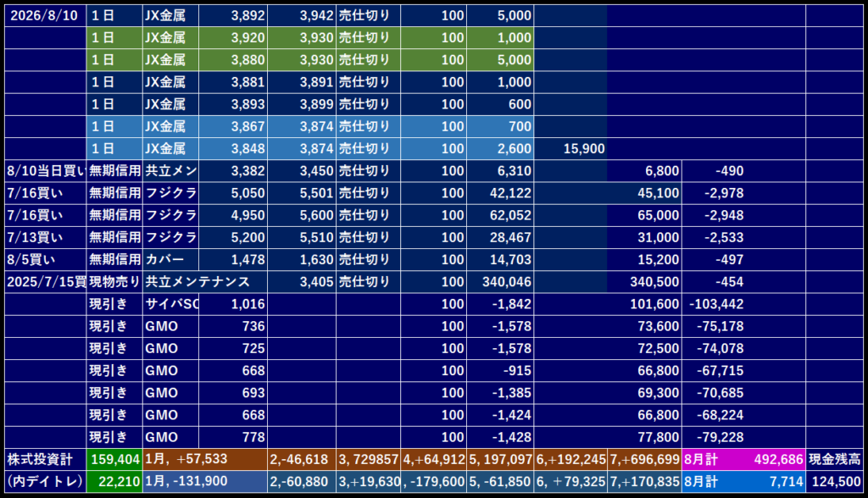Click the サイバSC stock name cell
The image size is (868, 498).
pos(170,304)
